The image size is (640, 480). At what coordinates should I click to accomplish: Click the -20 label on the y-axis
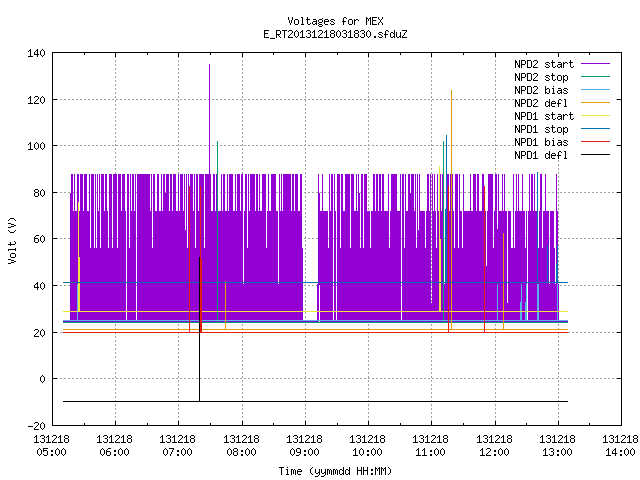point(36,426)
